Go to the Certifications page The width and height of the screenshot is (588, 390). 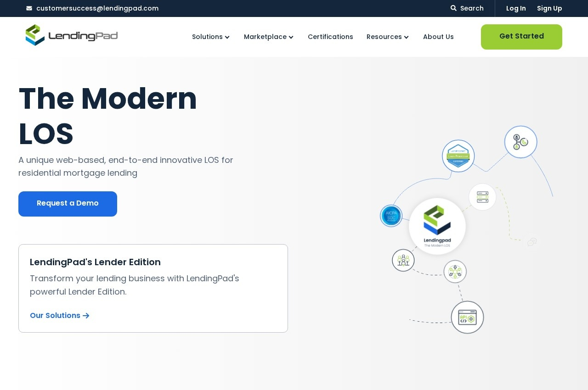pos(330,37)
